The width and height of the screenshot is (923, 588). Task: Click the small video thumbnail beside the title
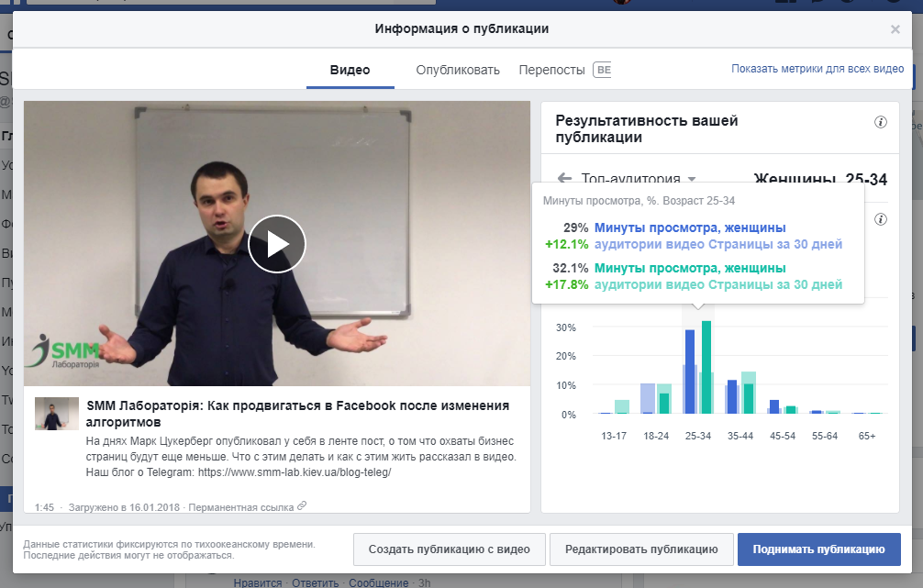pyautogui.click(x=57, y=413)
